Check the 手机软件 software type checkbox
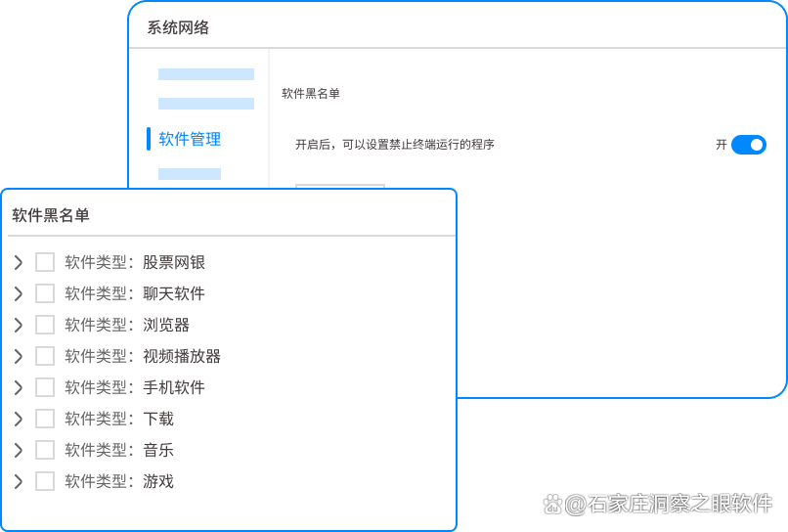The image size is (788, 532). pos(45,387)
